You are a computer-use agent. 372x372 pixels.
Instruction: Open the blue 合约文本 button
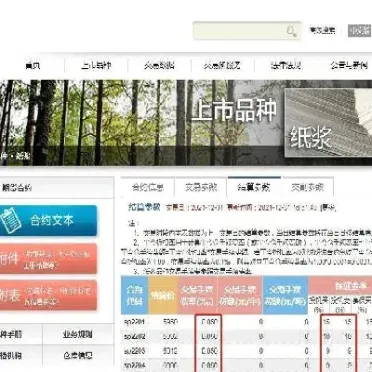point(48,220)
